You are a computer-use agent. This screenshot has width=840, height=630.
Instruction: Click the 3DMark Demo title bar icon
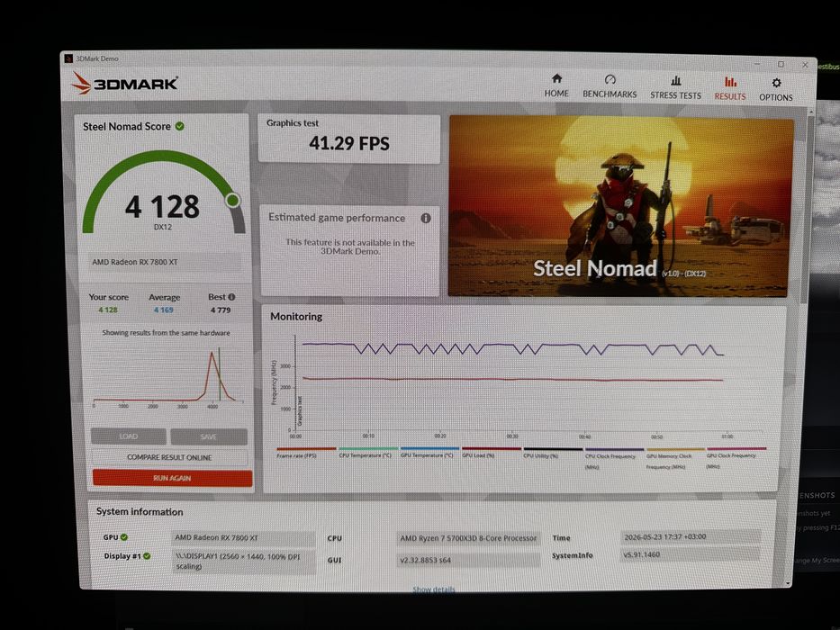(68, 58)
